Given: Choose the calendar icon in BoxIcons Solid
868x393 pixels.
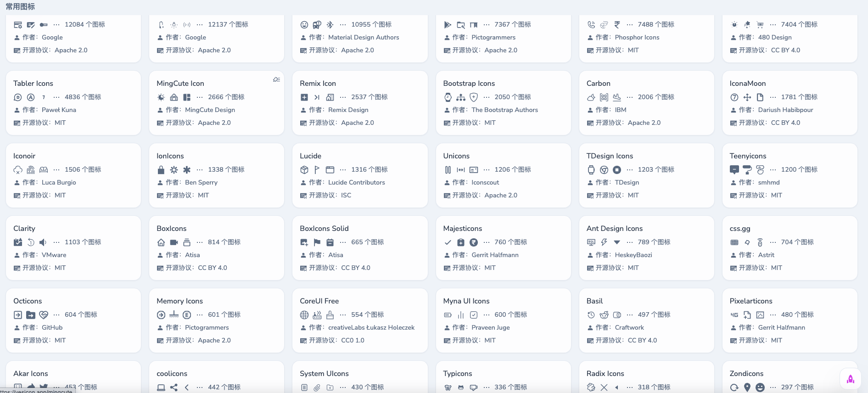Looking at the screenshot, I should (330, 242).
